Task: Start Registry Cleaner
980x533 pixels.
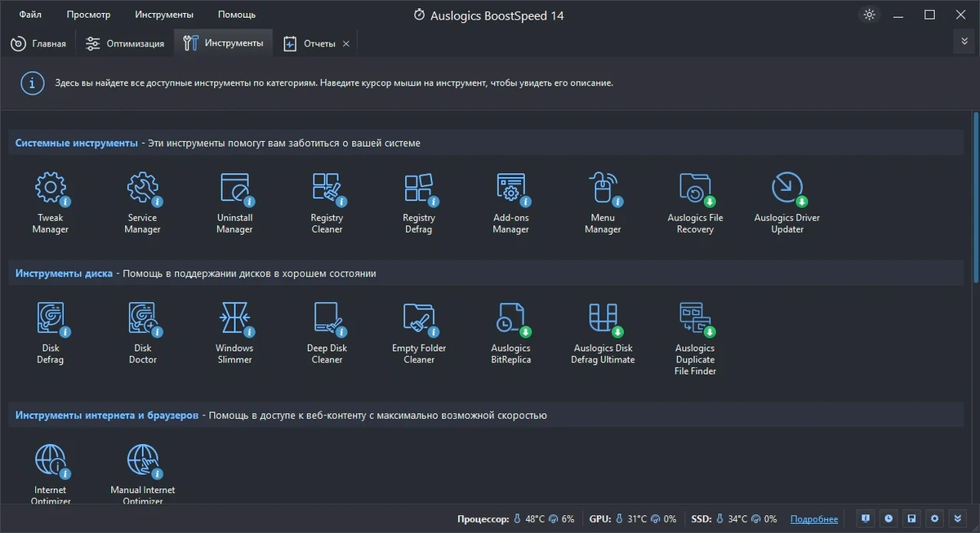Action: click(327, 202)
